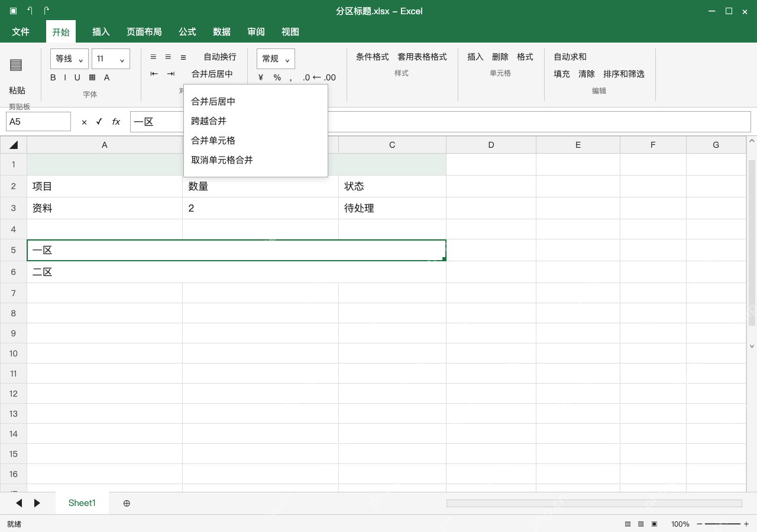Center-align the text
The height and width of the screenshot is (532, 757).
(x=168, y=57)
